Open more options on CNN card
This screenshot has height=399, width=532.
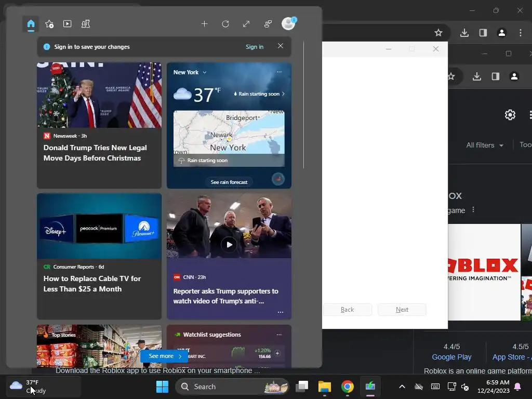[x=280, y=312]
